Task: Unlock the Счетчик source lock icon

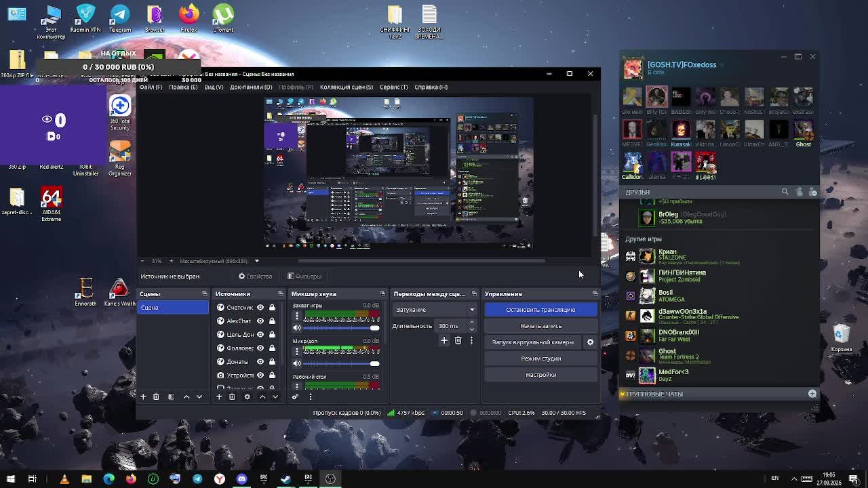Action: [x=272, y=307]
